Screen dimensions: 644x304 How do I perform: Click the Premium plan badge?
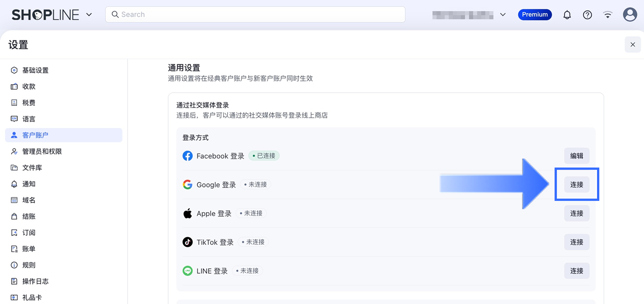click(535, 15)
